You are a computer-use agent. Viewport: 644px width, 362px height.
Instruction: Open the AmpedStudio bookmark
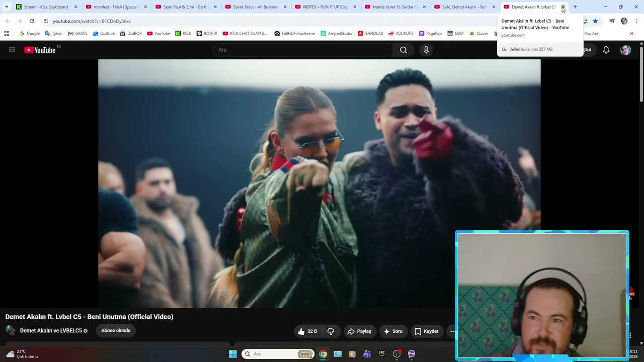[x=336, y=34]
